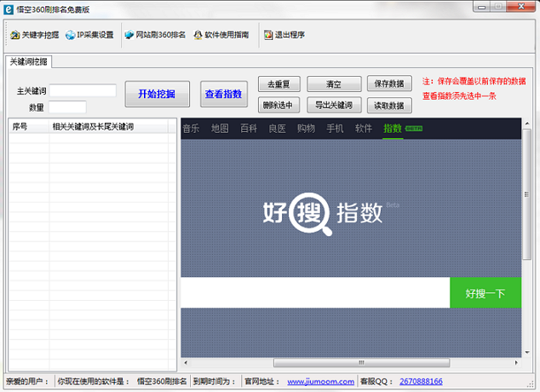Click the 读取数据 button
Viewport: 540px width, 392px height.
(x=389, y=106)
